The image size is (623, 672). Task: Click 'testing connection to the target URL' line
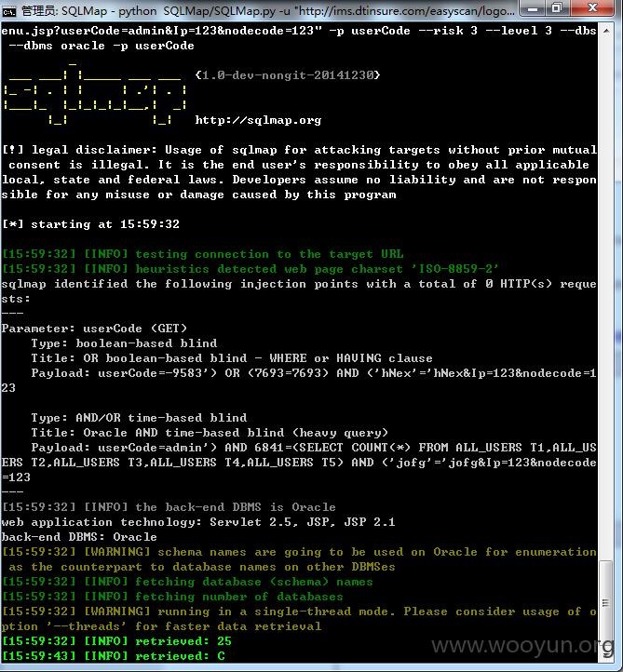click(x=203, y=254)
